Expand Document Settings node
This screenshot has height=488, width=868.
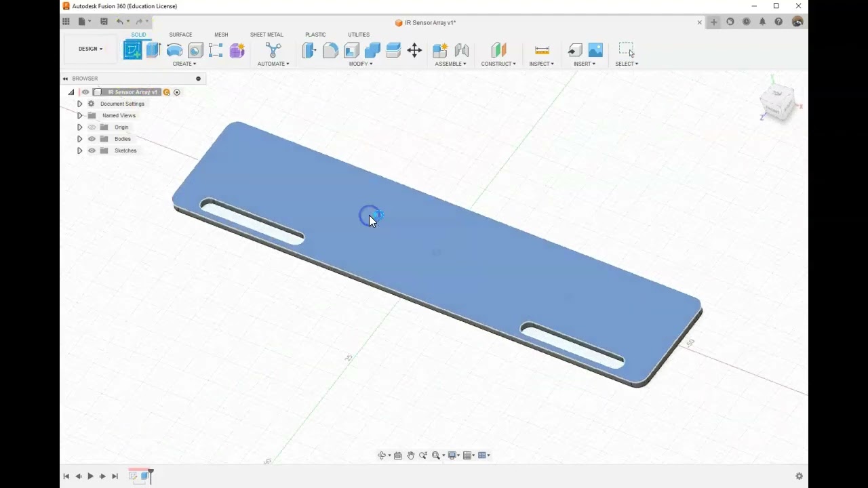(79, 104)
